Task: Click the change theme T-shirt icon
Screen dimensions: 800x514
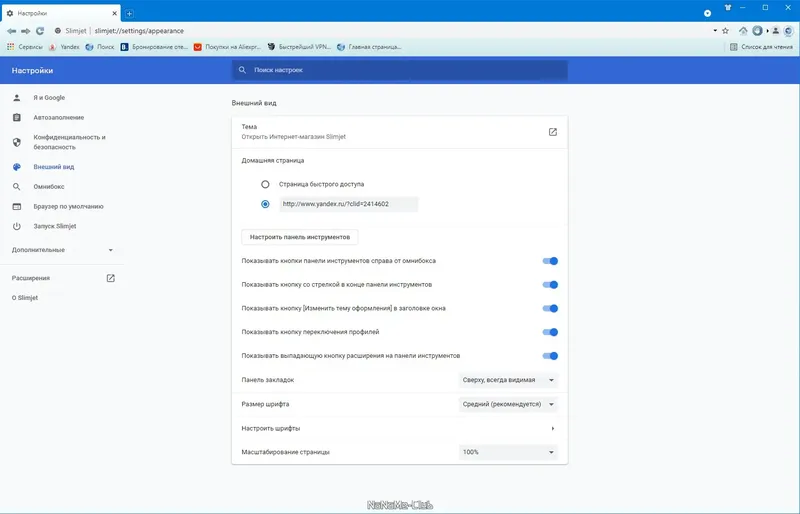Action: tap(728, 7)
